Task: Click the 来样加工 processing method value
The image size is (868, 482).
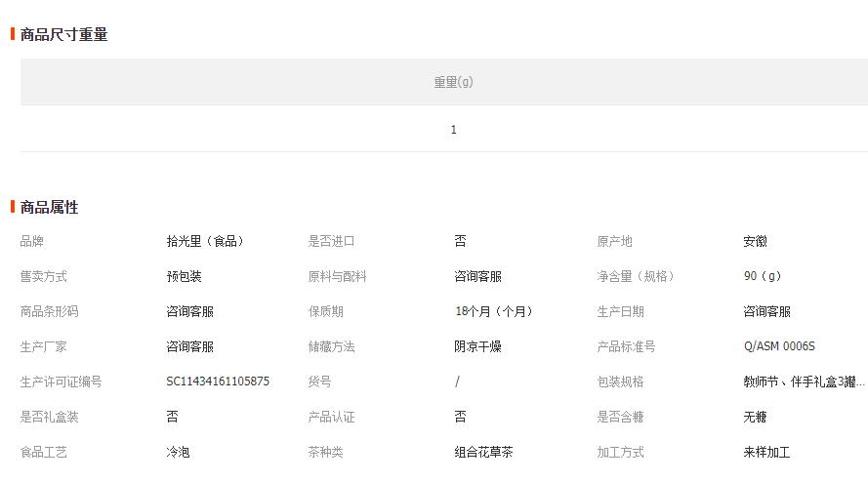Action: [766, 452]
